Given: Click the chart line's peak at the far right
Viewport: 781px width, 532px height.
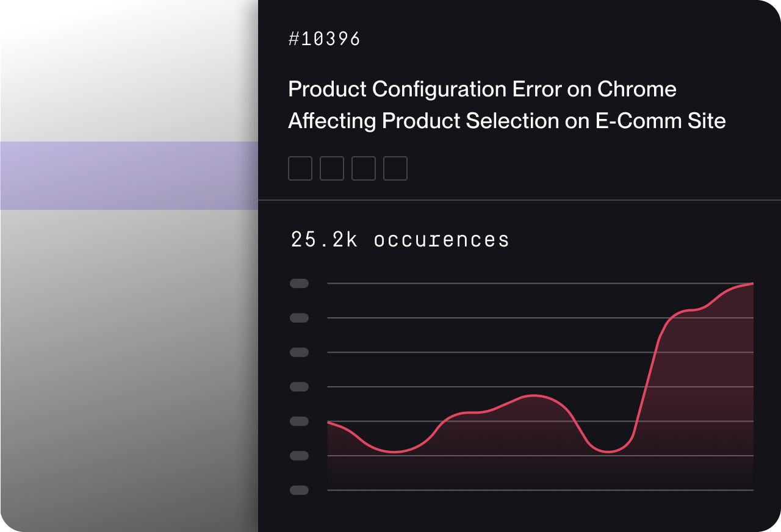Looking at the screenshot, I should pos(752,284).
